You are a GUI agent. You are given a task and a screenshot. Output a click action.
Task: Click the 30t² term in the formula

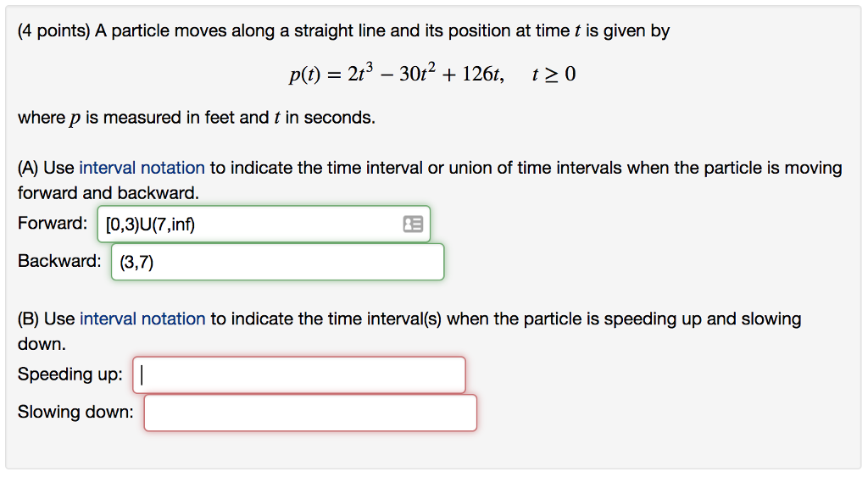point(417,73)
